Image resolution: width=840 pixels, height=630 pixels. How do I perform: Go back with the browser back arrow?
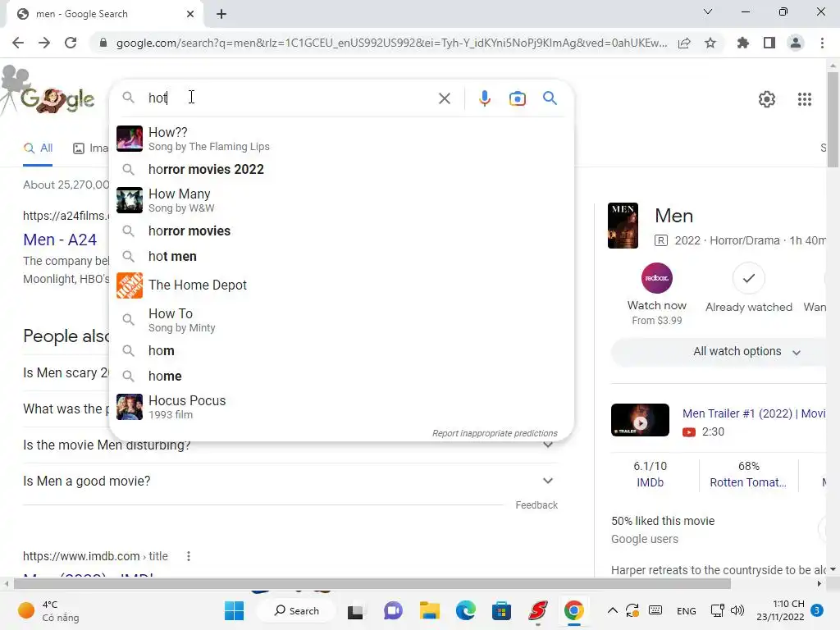(x=18, y=43)
